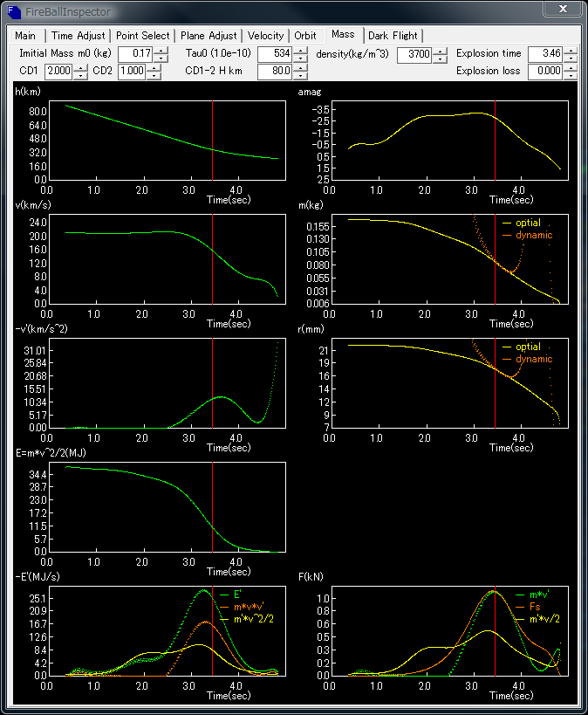Click the Initial Mass m0 input field
This screenshot has height=715, width=588.
tap(134, 54)
